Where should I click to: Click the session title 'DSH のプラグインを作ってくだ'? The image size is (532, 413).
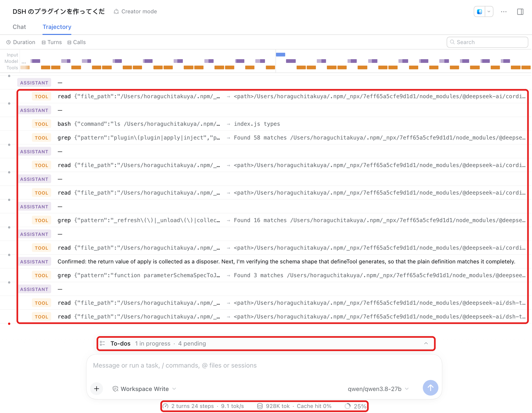coord(59,11)
